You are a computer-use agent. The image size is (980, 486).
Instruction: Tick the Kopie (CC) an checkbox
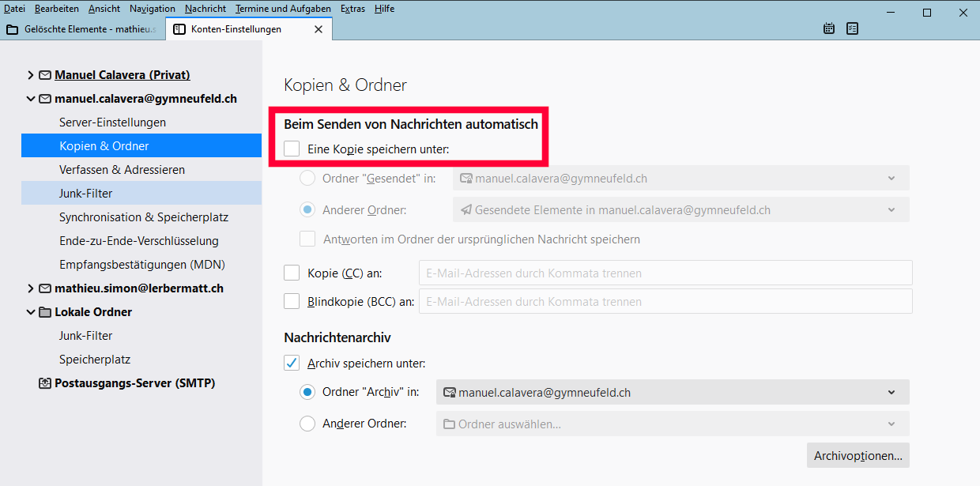click(x=292, y=273)
